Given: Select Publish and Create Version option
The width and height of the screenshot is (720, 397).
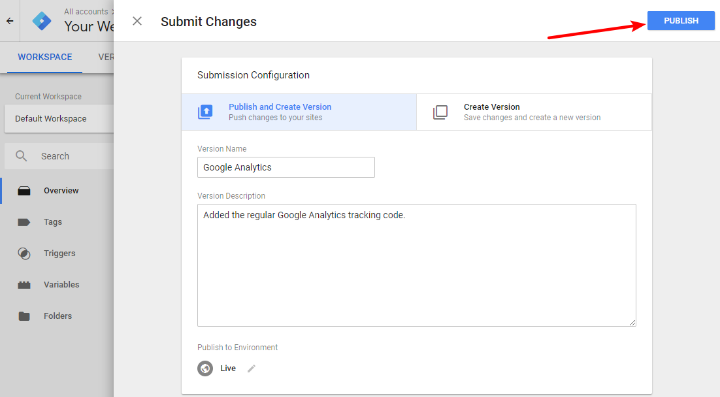Looking at the screenshot, I should tap(299, 112).
